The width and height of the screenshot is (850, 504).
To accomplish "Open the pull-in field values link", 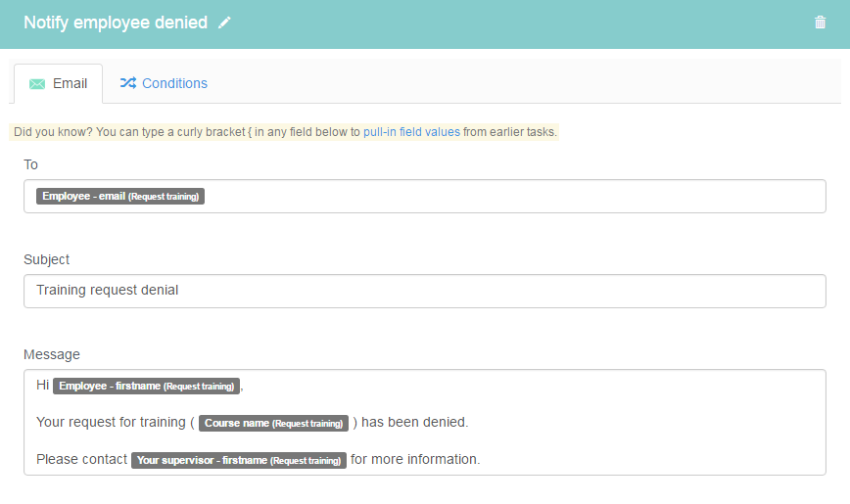I will click(411, 132).
